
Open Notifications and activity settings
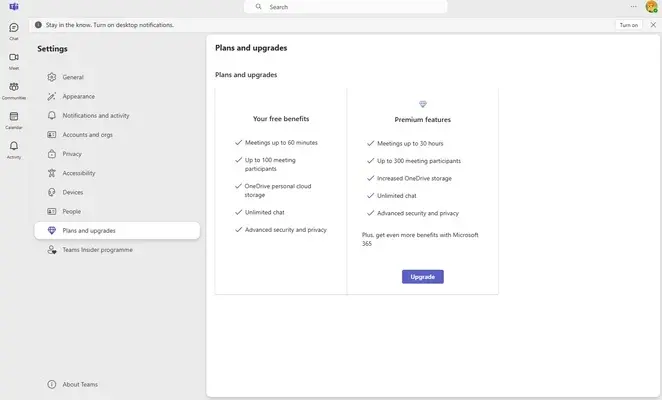click(x=95, y=115)
